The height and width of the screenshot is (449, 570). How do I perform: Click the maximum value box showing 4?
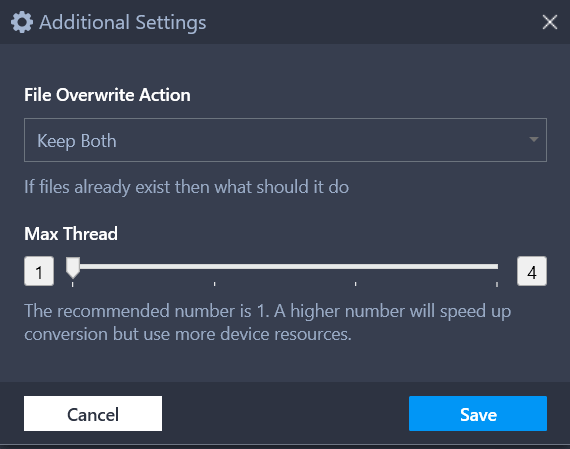click(x=532, y=271)
